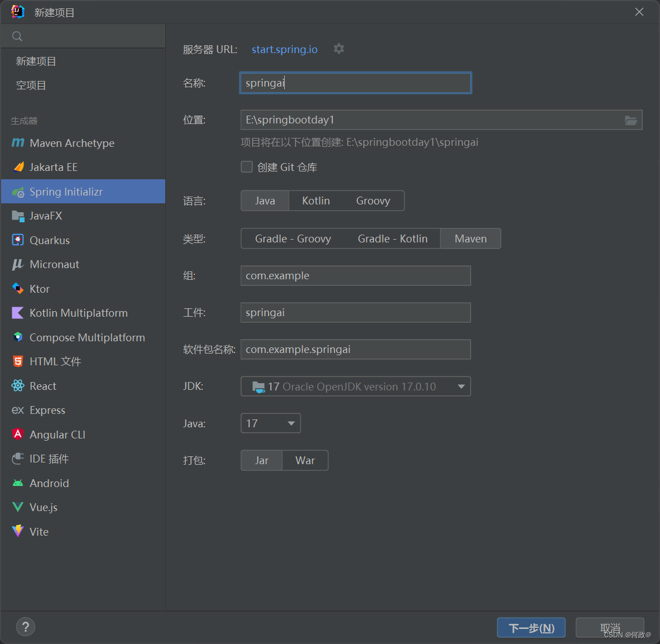This screenshot has height=644, width=660.
Task: Browse for location with folder icon
Action: (x=630, y=121)
